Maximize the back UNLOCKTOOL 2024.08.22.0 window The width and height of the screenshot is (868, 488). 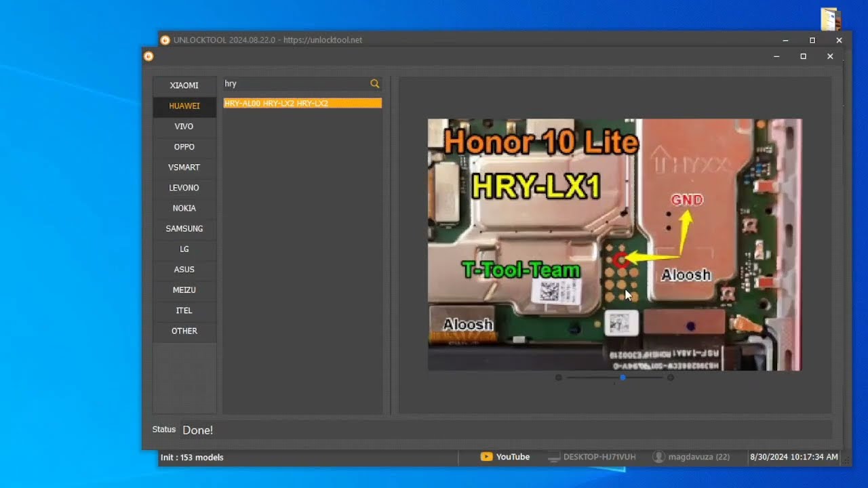[x=812, y=40]
